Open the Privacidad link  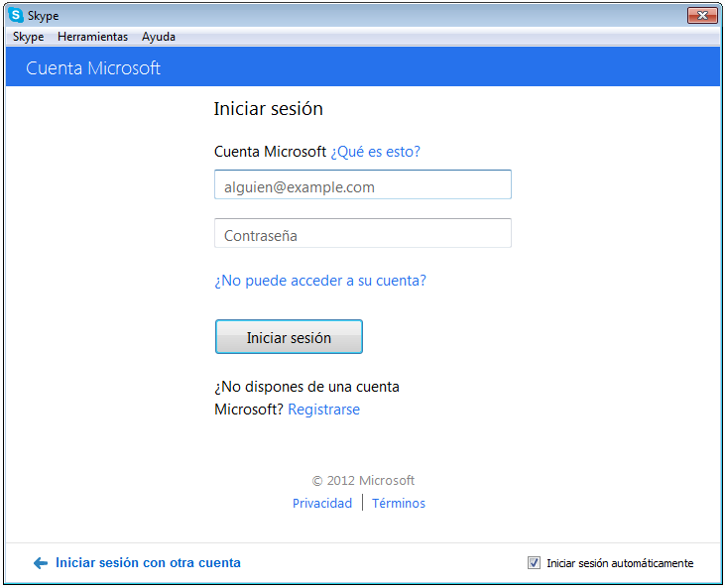[322, 503]
